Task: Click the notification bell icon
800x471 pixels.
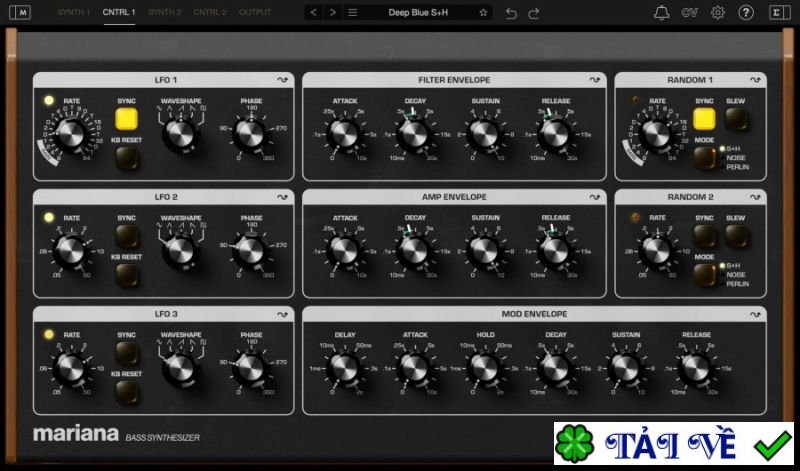Action: click(x=662, y=13)
